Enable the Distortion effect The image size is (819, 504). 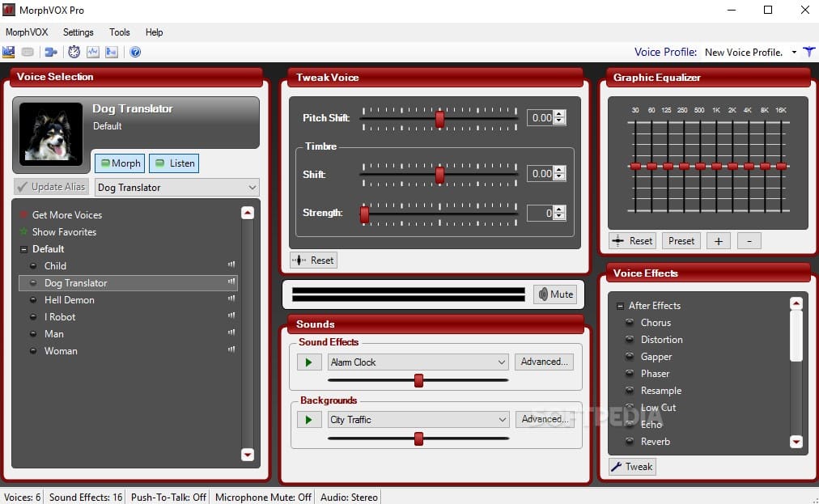[661, 340]
